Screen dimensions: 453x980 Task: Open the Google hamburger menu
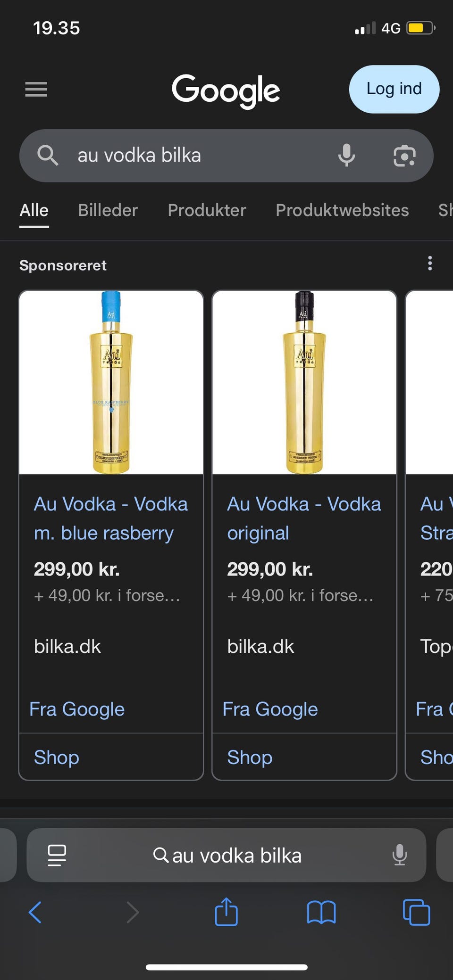pyautogui.click(x=36, y=89)
